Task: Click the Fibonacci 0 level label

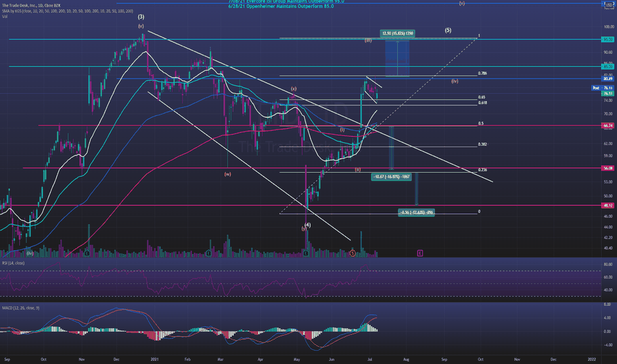Action: point(479,211)
